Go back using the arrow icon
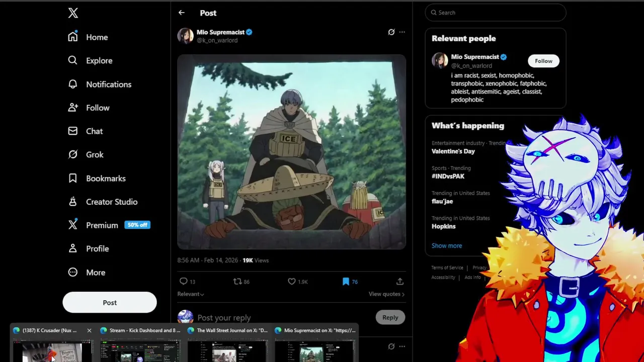Image resolution: width=644 pixels, height=362 pixels. click(182, 13)
